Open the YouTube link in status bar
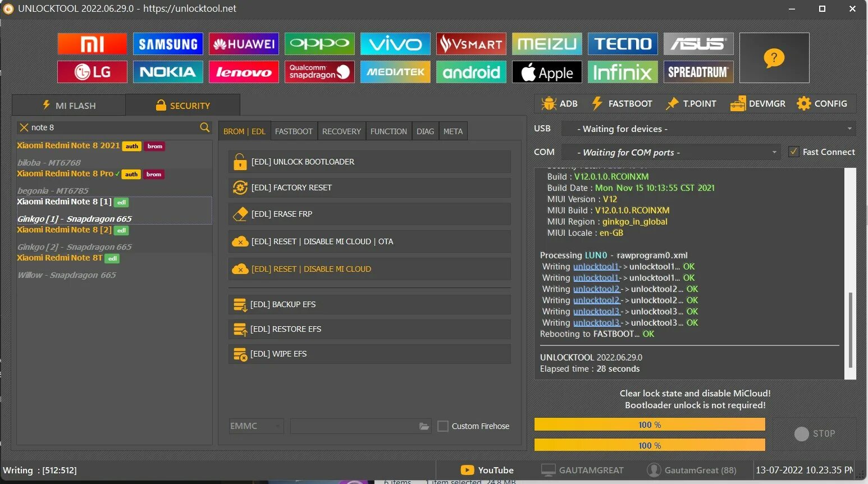The width and height of the screenshot is (868, 484). tap(487, 470)
